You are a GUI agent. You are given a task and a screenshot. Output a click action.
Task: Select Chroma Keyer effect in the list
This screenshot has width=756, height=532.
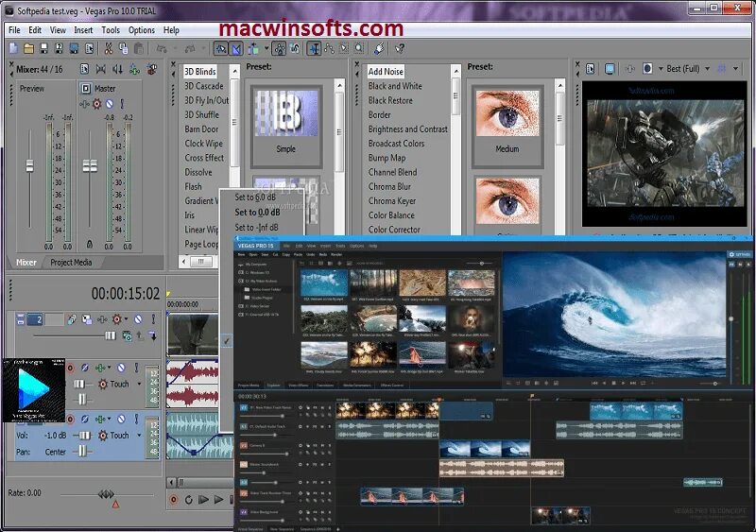click(392, 201)
